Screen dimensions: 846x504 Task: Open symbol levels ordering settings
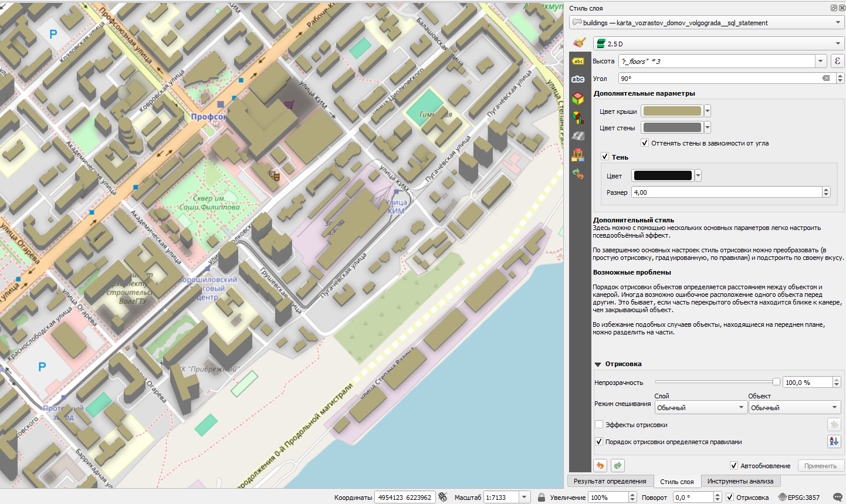834,442
